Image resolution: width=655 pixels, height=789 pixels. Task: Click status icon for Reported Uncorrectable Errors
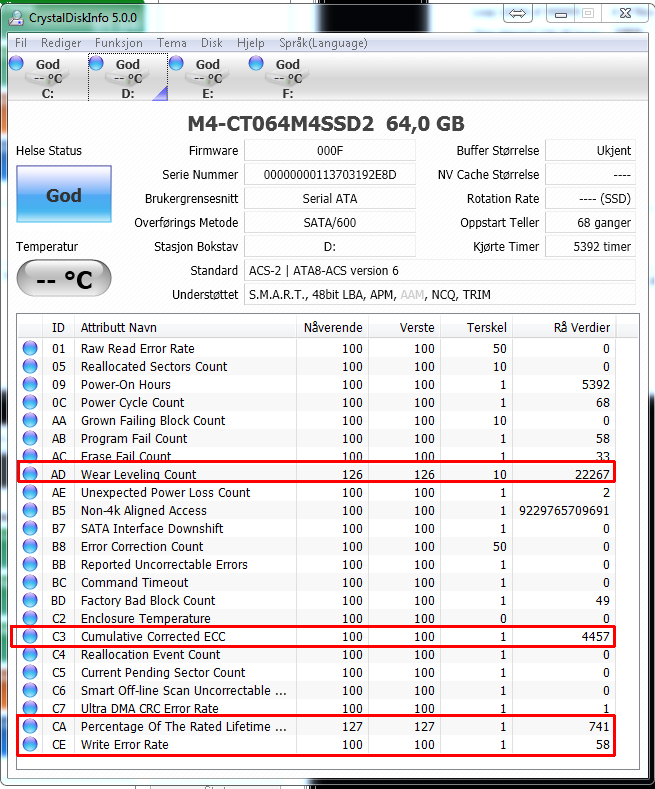tap(30, 564)
